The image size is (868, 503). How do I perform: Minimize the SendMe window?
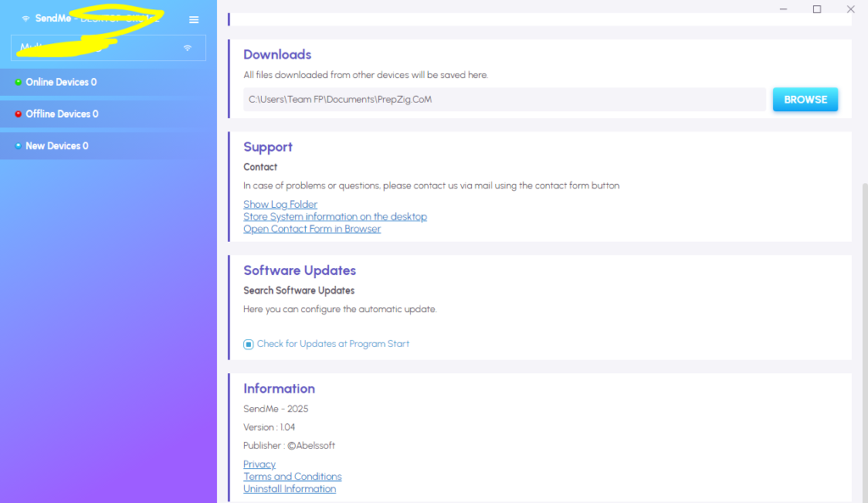(783, 9)
